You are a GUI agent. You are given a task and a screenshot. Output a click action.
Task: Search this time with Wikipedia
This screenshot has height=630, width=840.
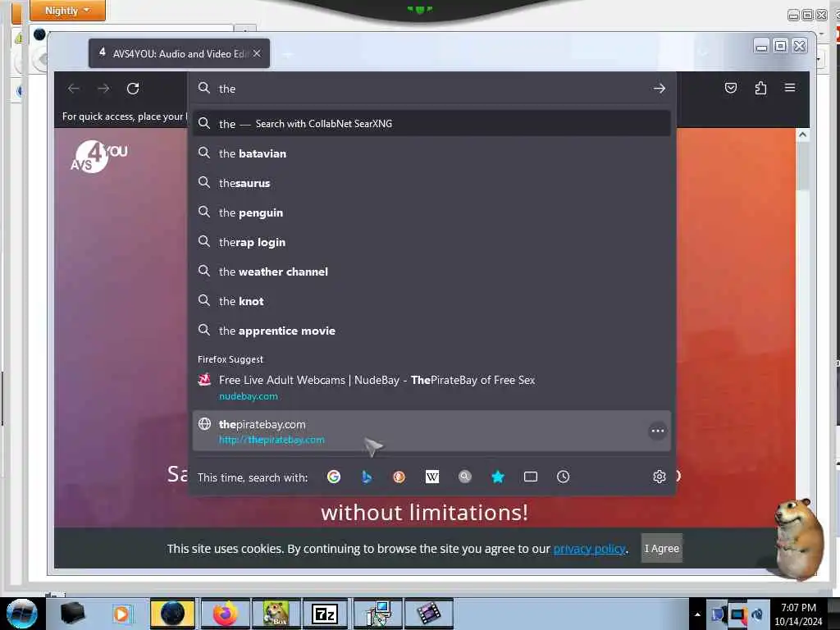point(431,477)
